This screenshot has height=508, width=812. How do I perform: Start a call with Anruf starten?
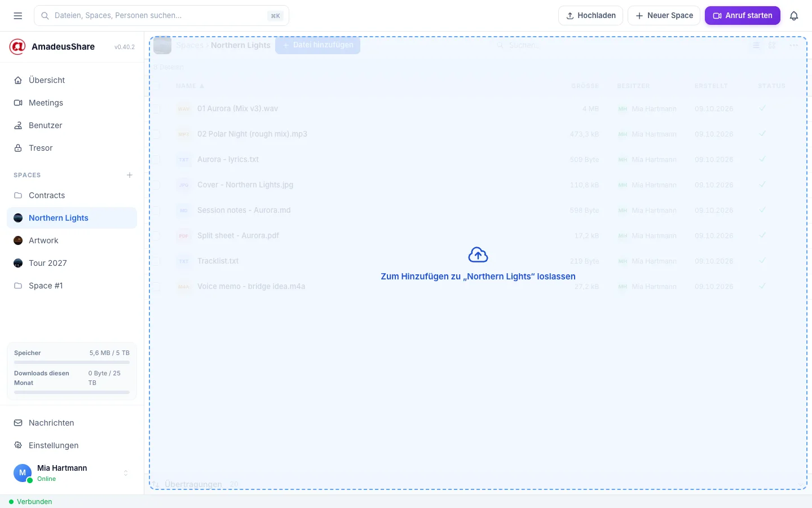(x=743, y=16)
